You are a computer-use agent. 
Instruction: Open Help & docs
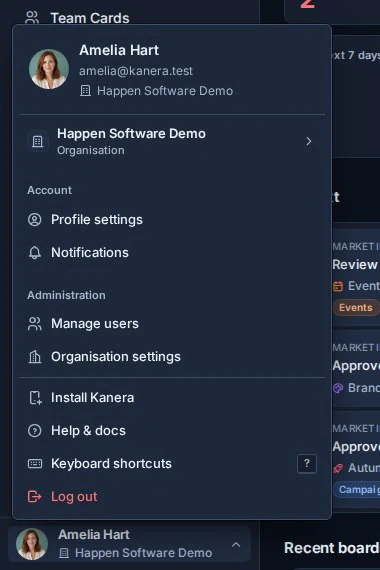click(x=172, y=431)
